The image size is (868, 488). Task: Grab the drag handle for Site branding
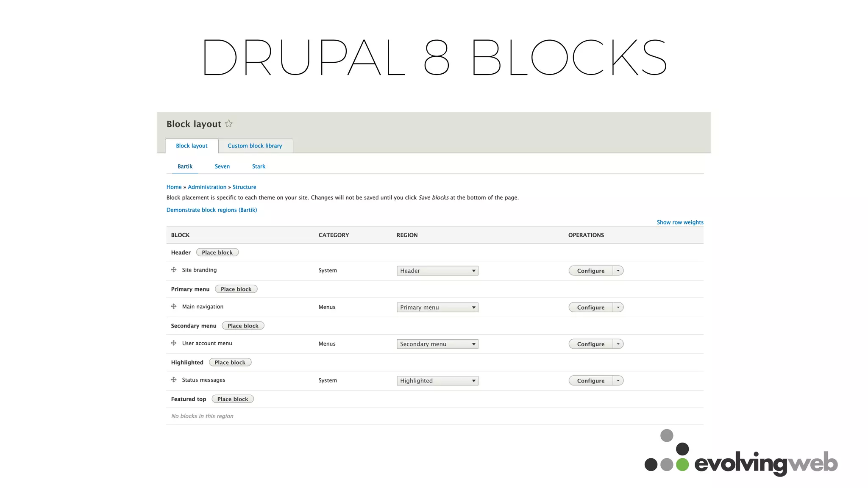174,270
